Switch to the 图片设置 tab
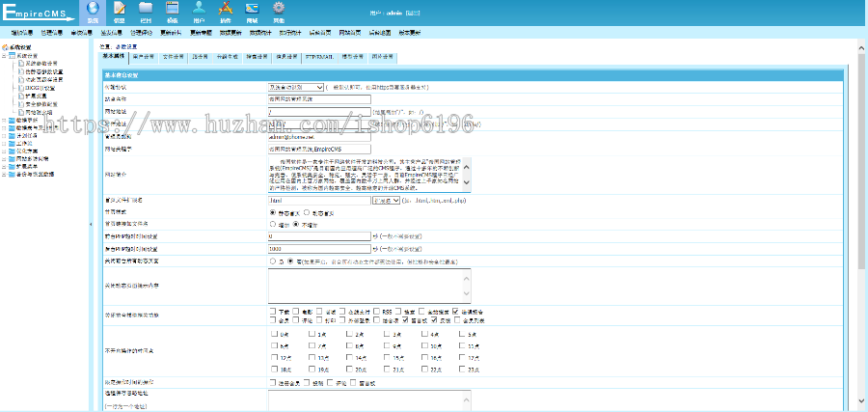This screenshot has width=868, height=412. (x=382, y=57)
